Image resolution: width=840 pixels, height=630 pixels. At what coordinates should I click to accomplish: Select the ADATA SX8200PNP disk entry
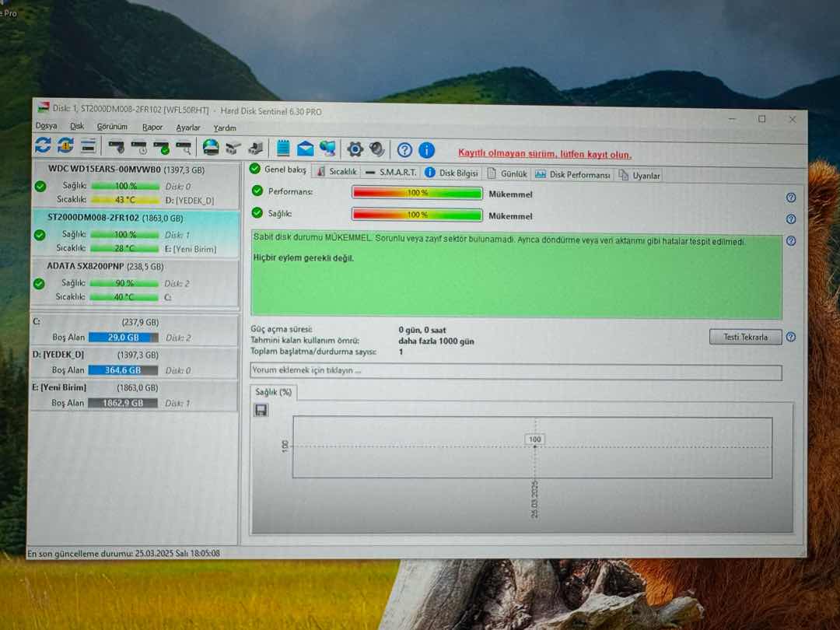(x=135, y=282)
